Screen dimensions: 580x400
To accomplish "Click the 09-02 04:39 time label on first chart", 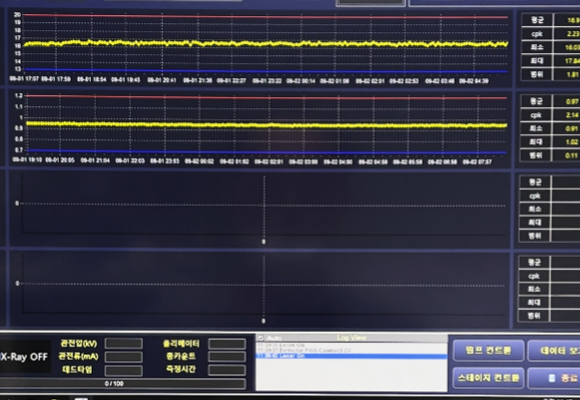I will [474, 81].
